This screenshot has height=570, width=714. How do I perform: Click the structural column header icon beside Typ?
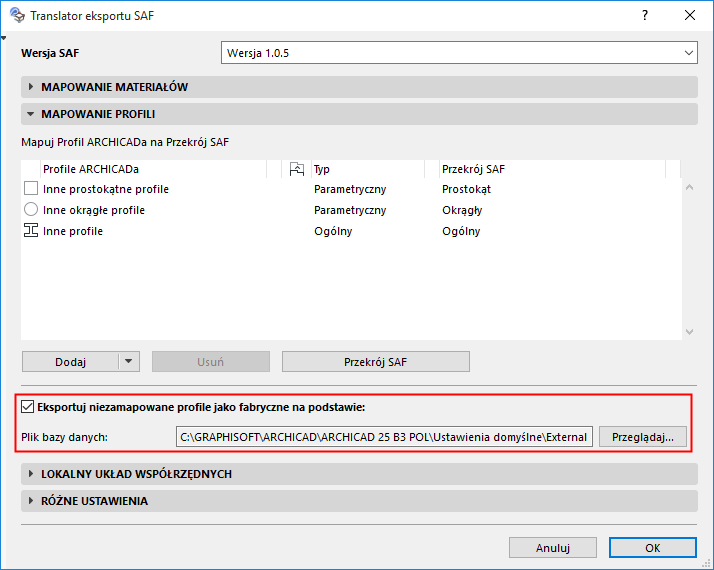coord(297,169)
